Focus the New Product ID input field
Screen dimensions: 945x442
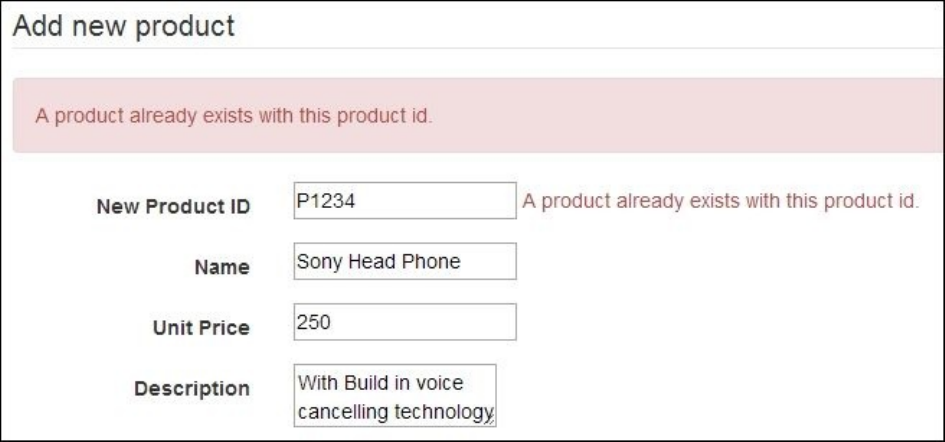(x=405, y=200)
